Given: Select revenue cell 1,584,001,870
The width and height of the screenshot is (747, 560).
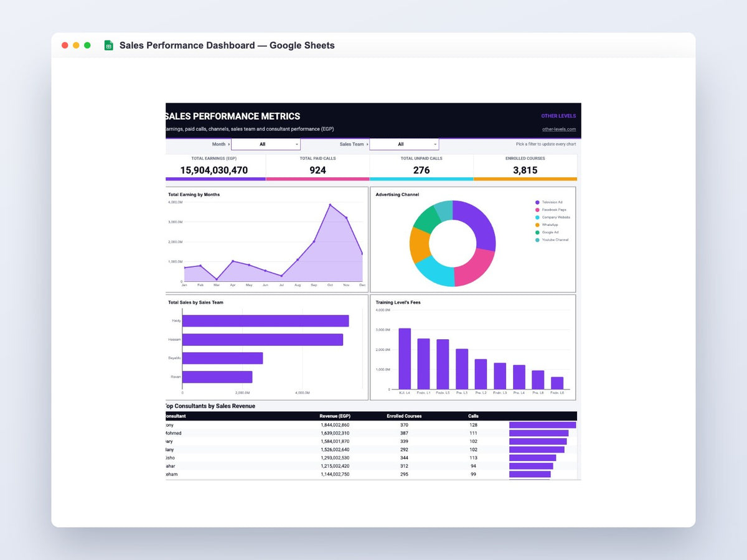Looking at the screenshot, I should tap(335, 441).
